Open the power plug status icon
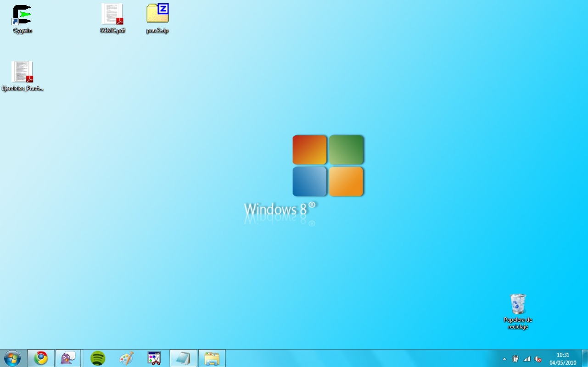588x367 pixels. tap(515, 358)
